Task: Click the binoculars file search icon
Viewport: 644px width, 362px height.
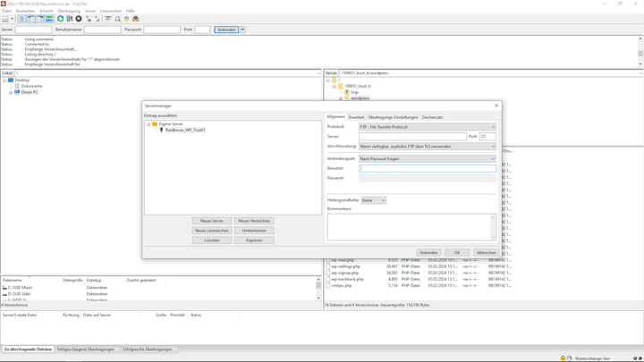Action: coord(136,19)
